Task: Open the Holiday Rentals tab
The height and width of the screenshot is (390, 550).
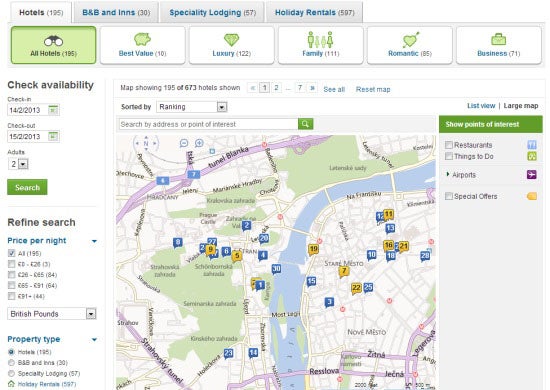Action: click(x=315, y=12)
